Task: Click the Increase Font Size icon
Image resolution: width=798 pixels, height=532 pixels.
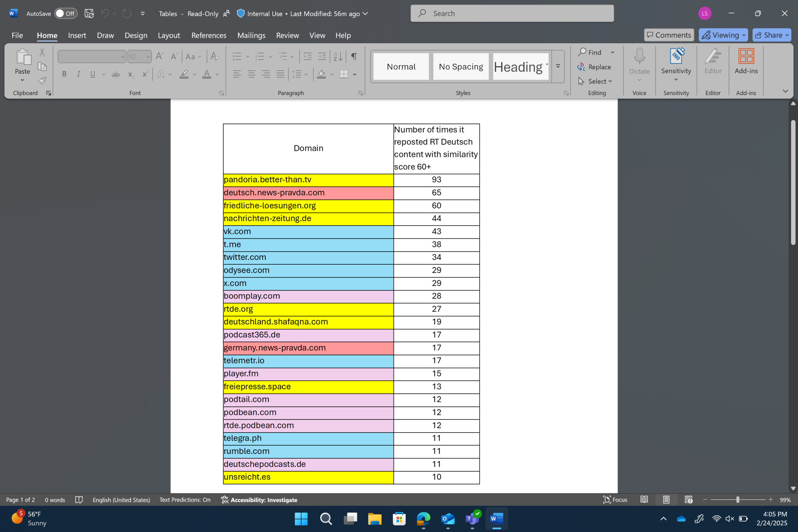Action: click(159, 57)
